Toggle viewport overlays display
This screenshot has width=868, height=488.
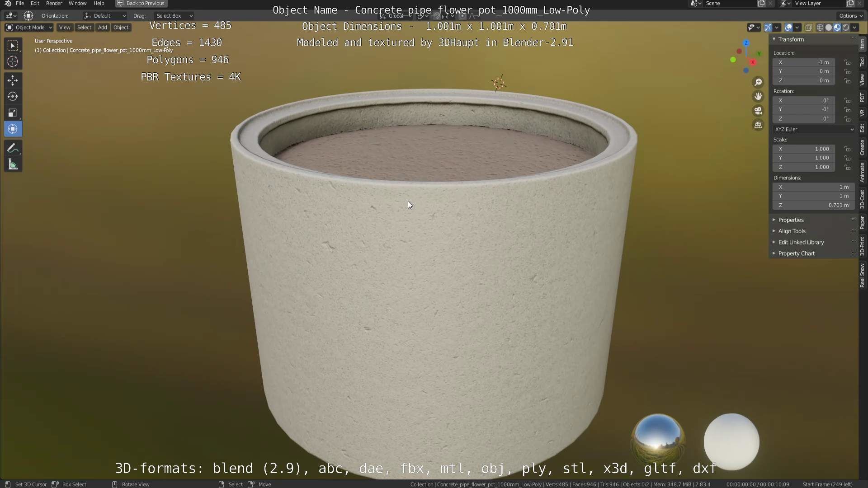tap(788, 28)
